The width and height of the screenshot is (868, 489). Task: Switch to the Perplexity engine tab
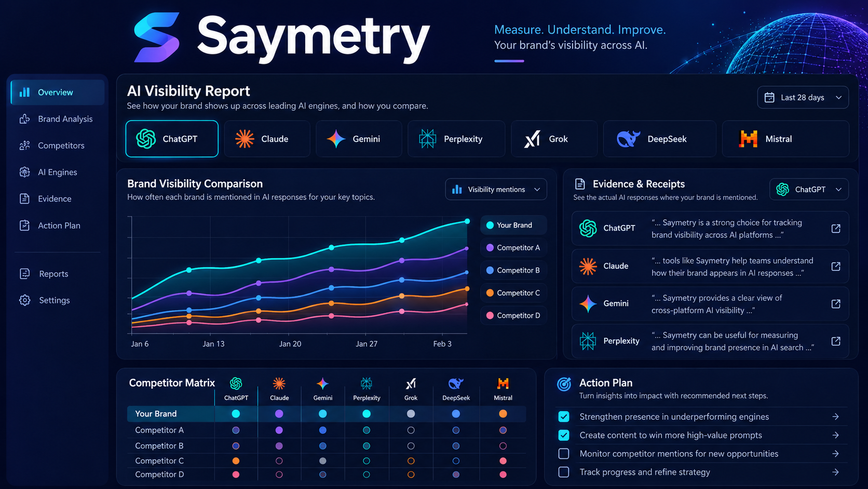pyautogui.click(x=456, y=139)
